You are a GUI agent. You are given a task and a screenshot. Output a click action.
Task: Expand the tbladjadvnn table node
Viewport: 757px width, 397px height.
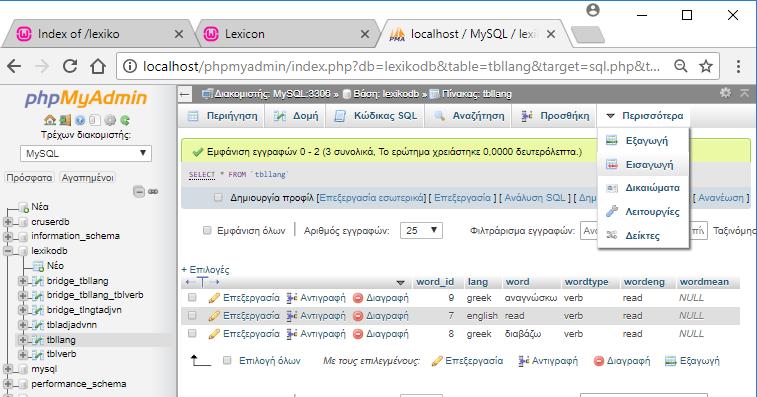tap(23, 325)
